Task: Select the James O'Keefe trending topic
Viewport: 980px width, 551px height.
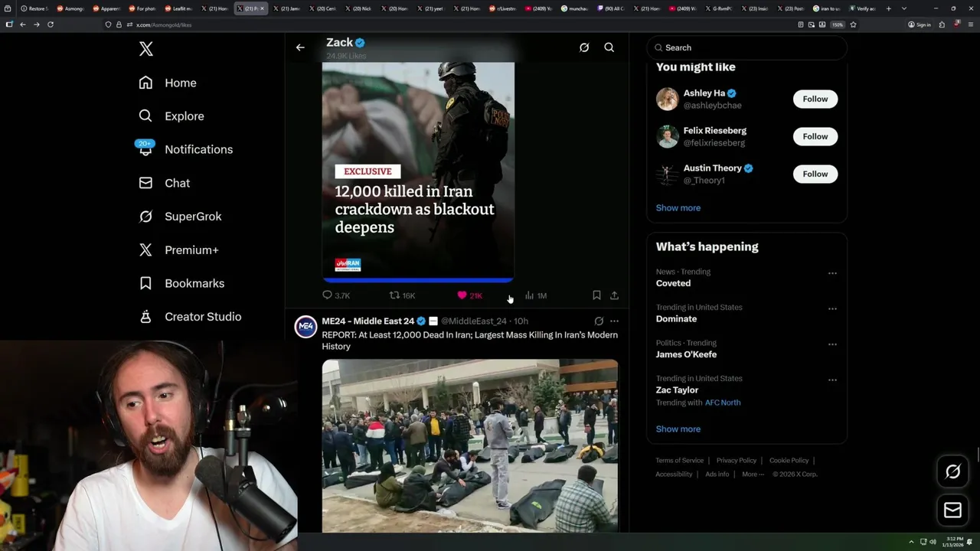Action: point(686,354)
